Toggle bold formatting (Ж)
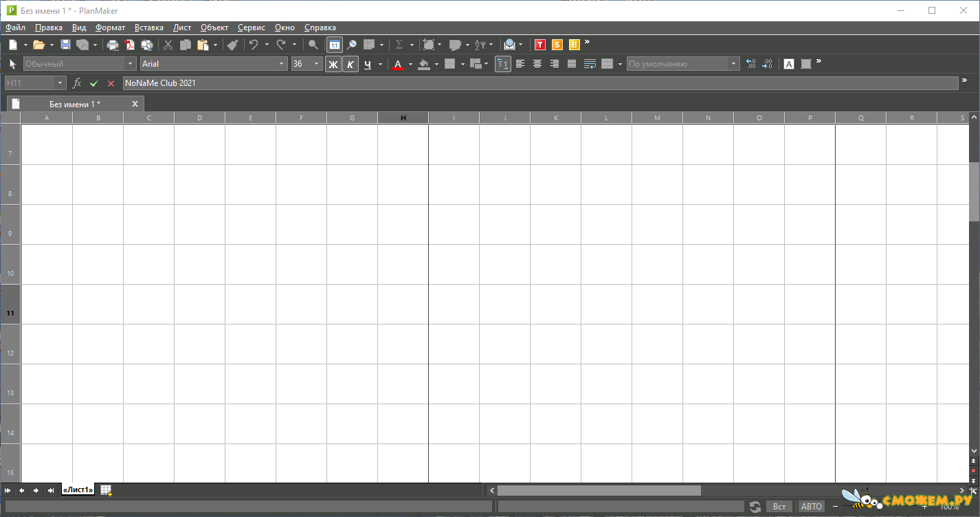This screenshot has height=517, width=980. (x=333, y=64)
